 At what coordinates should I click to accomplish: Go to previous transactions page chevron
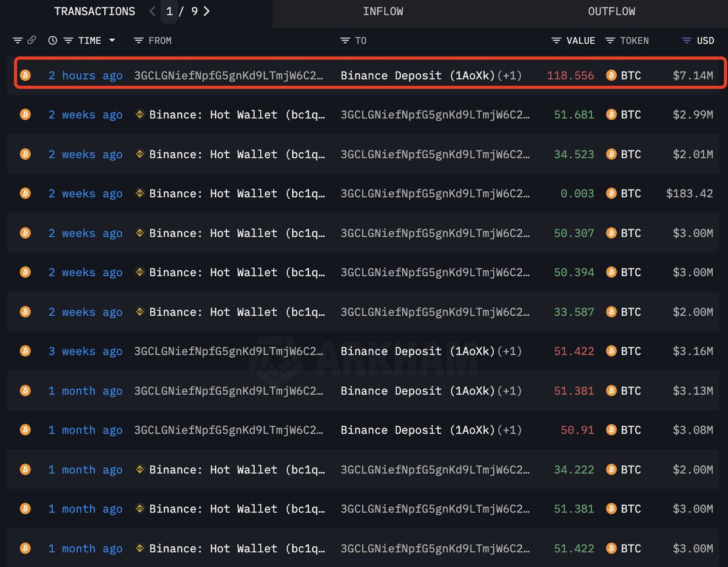pyautogui.click(x=152, y=12)
